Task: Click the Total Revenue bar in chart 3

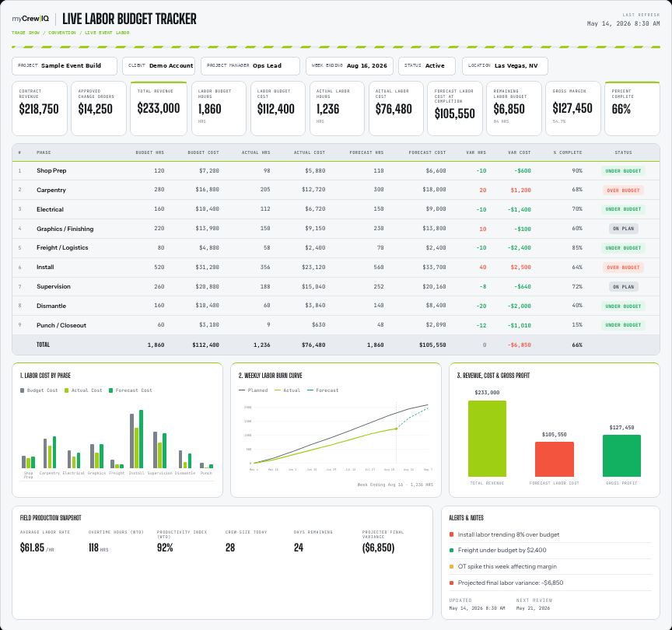Action: (x=488, y=439)
